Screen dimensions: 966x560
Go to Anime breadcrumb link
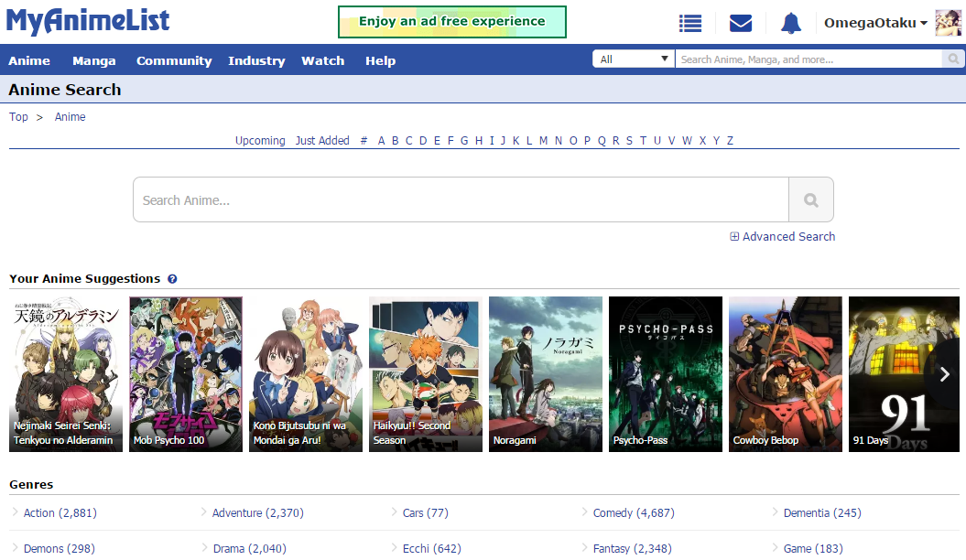click(x=71, y=117)
